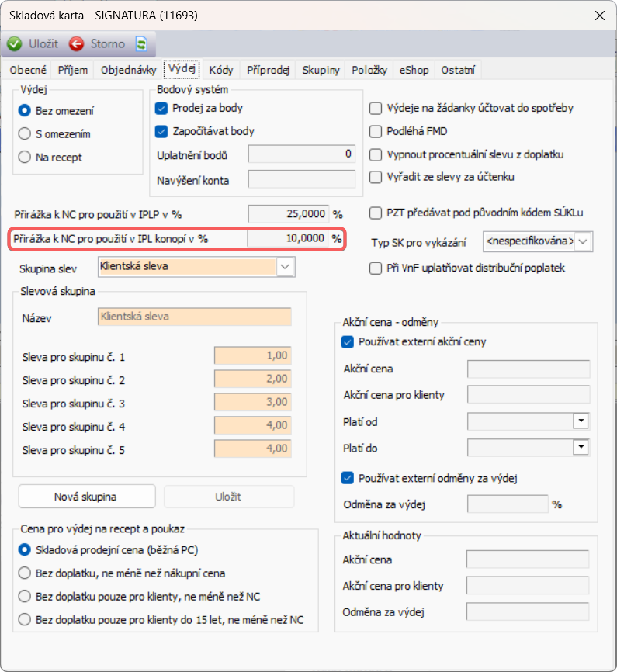Select Bez doplatku, ne méně než nákupní cena
The height and width of the screenshot is (672, 617).
[25, 573]
